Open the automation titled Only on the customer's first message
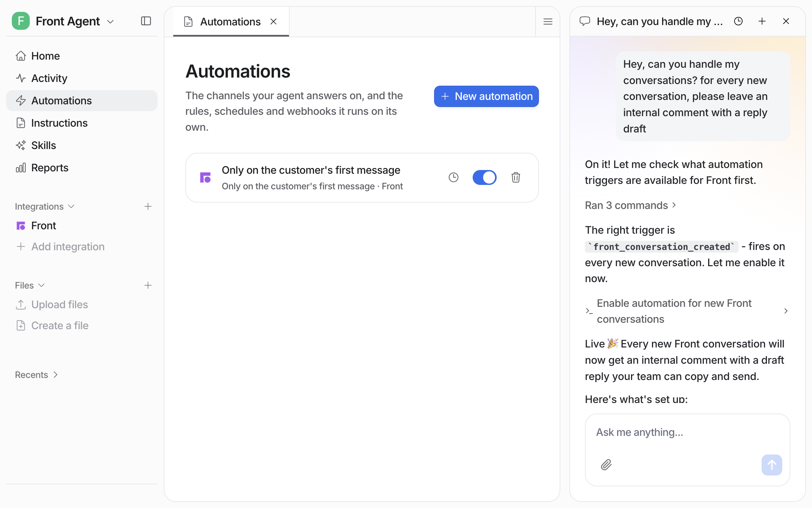The image size is (812, 508). pos(311,170)
